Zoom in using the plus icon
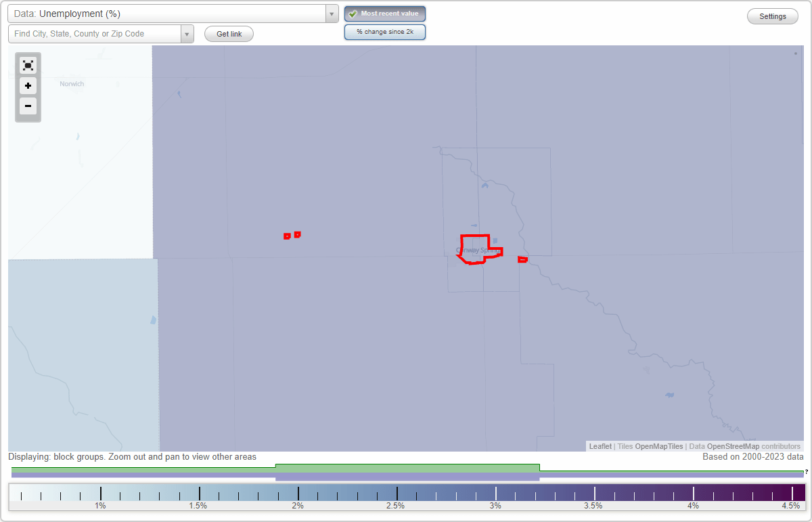812x522 pixels. [28, 85]
